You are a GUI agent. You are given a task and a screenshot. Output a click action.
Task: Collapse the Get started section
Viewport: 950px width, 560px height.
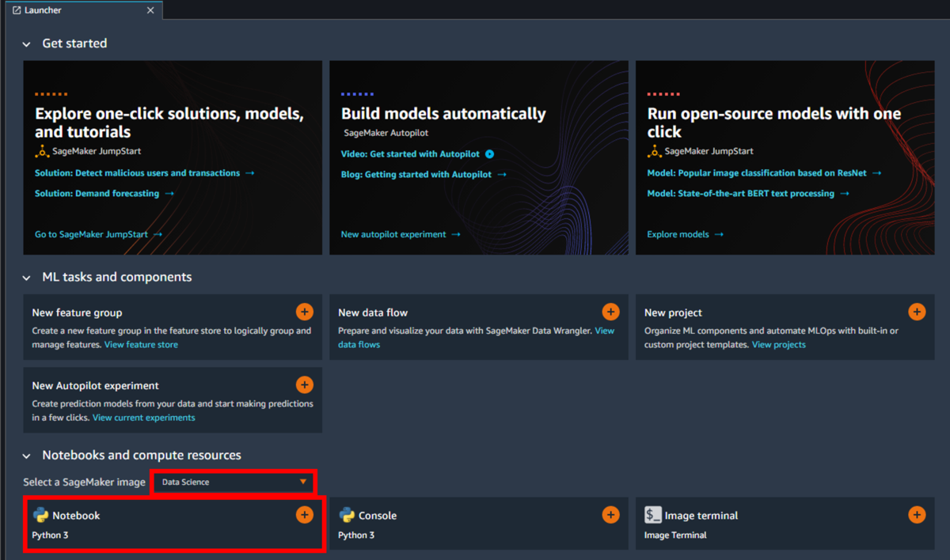point(27,44)
